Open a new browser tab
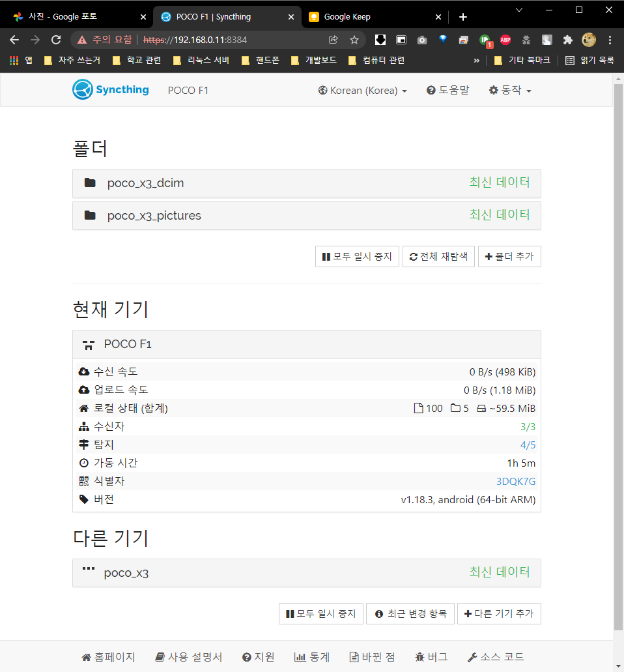The image size is (624, 672). click(463, 17)
